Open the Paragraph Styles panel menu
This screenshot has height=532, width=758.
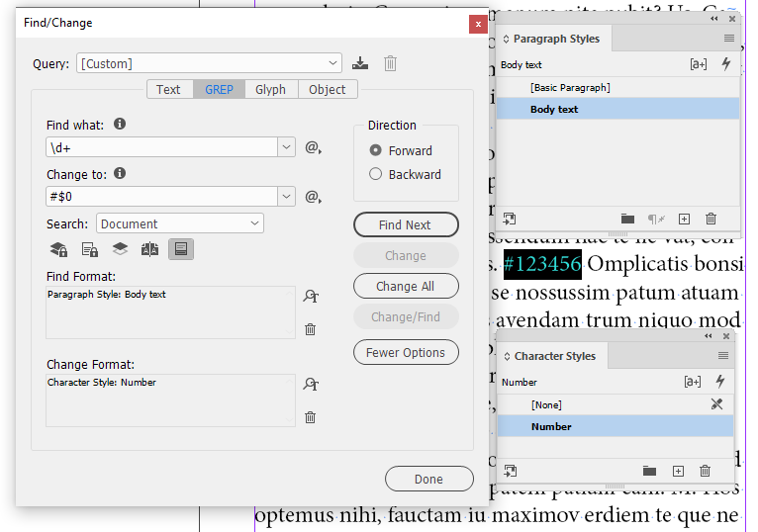point(729,39)
